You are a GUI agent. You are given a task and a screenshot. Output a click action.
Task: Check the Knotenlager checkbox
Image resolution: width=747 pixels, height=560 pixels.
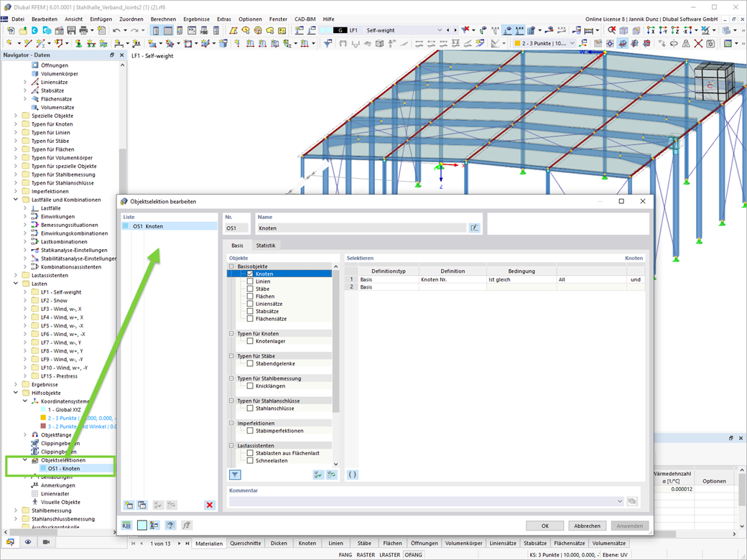point(250,341)
